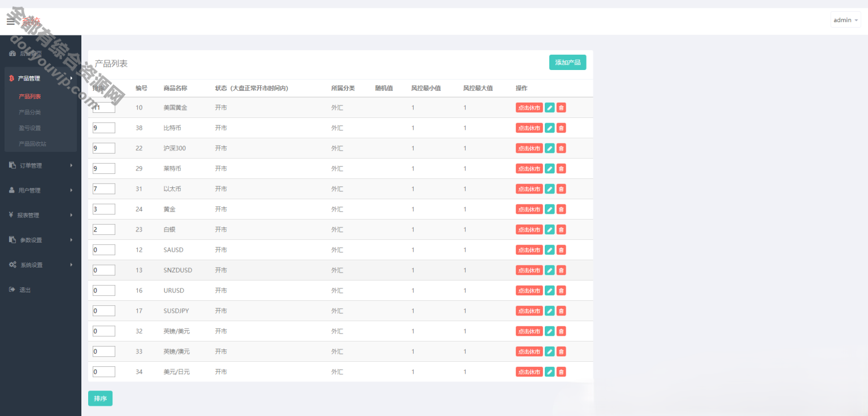Delete the 美国黄金 product via trash icon
The width and height of the screenshot is (868, 416).
[x=561, y=108]
